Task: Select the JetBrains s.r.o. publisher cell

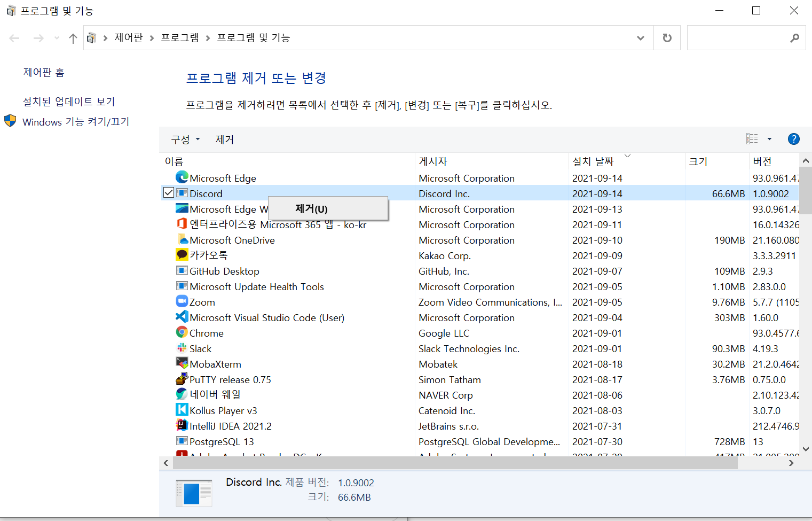Action: coord(448,426)
